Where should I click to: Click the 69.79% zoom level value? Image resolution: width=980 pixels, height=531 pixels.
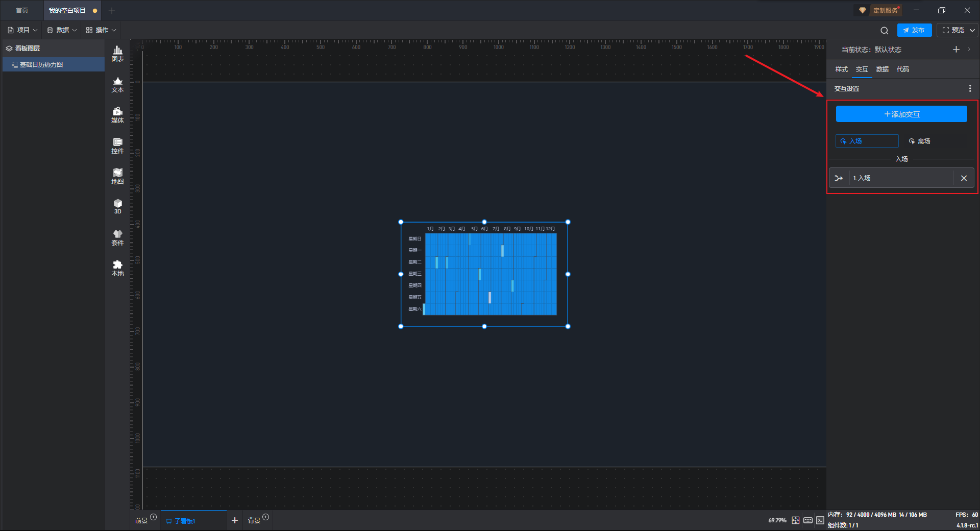point(777,520)
